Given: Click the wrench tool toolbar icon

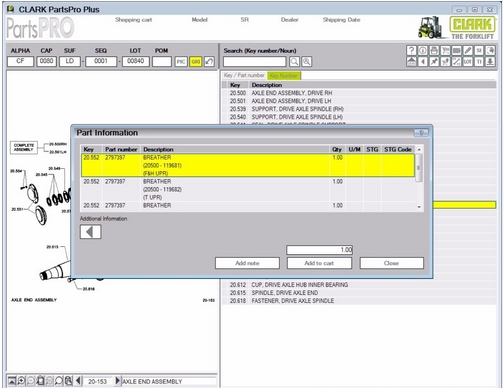Looking at the screenshot, I should [457, 62].
